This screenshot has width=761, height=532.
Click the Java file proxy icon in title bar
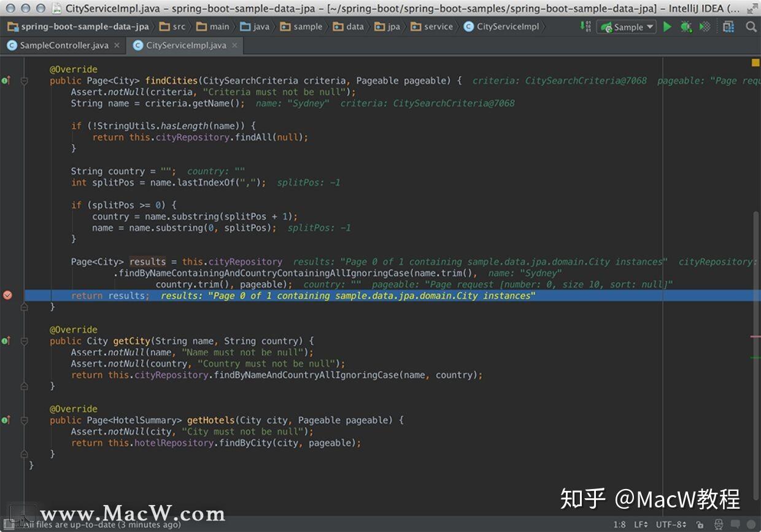(57, 9)
